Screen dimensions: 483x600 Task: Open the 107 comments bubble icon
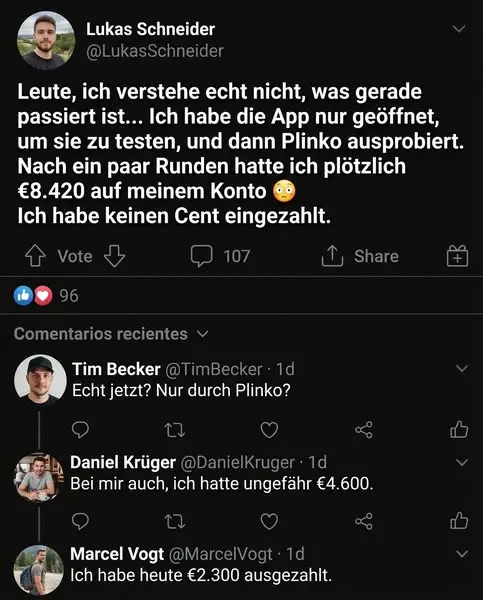[x=201, y=256]
